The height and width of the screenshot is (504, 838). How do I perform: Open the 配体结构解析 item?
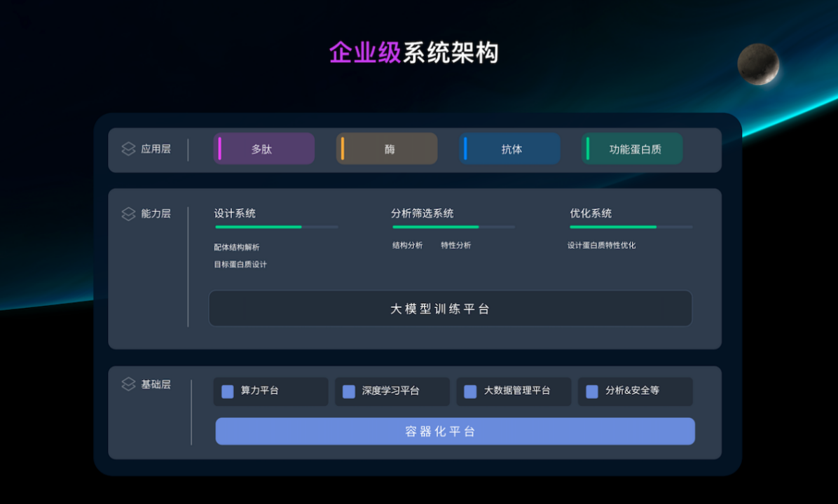coord(237,247)
